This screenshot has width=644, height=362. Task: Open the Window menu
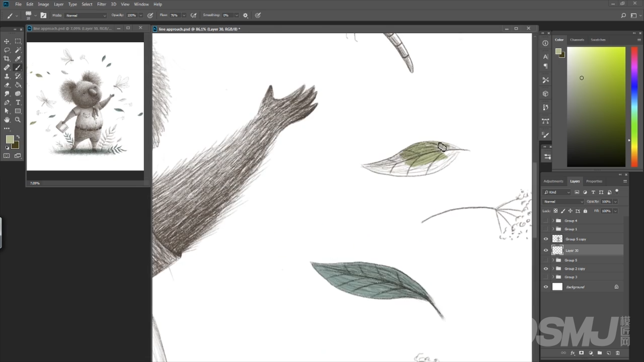tap(141, 5)
